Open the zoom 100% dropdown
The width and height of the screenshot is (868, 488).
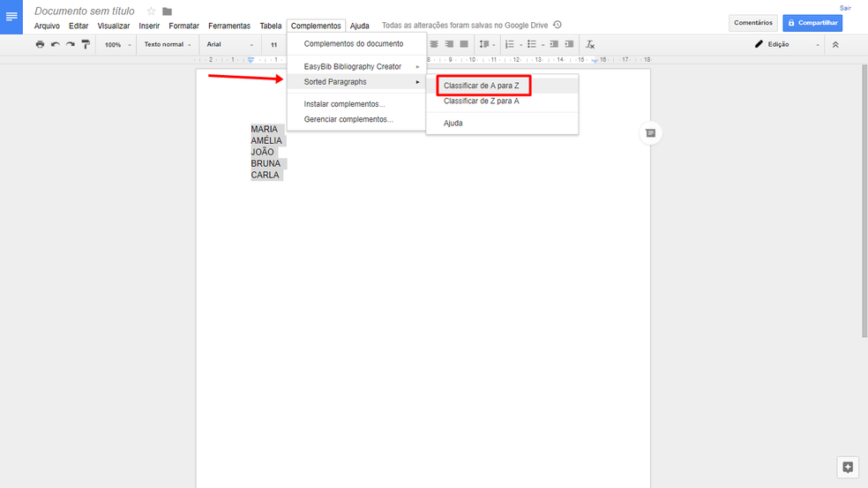(x=118, y=44)
